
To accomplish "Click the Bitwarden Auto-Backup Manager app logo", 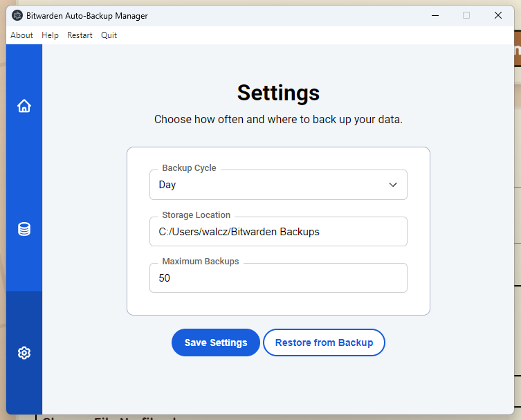I will [x=17, y=15].
